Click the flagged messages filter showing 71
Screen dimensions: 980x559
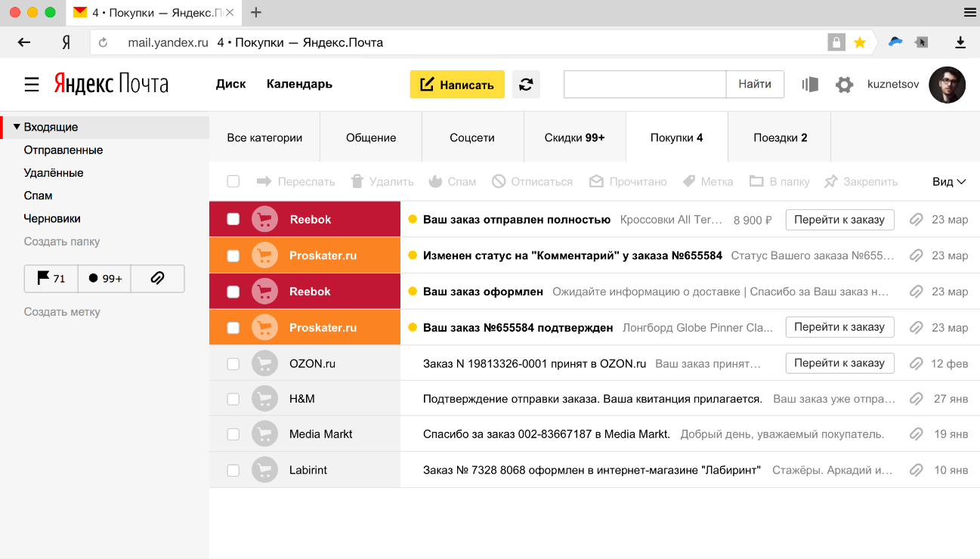tap(51, 278)
